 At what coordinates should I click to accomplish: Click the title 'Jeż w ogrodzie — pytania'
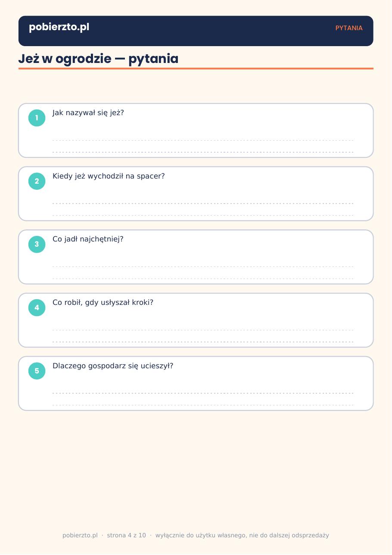98,59
